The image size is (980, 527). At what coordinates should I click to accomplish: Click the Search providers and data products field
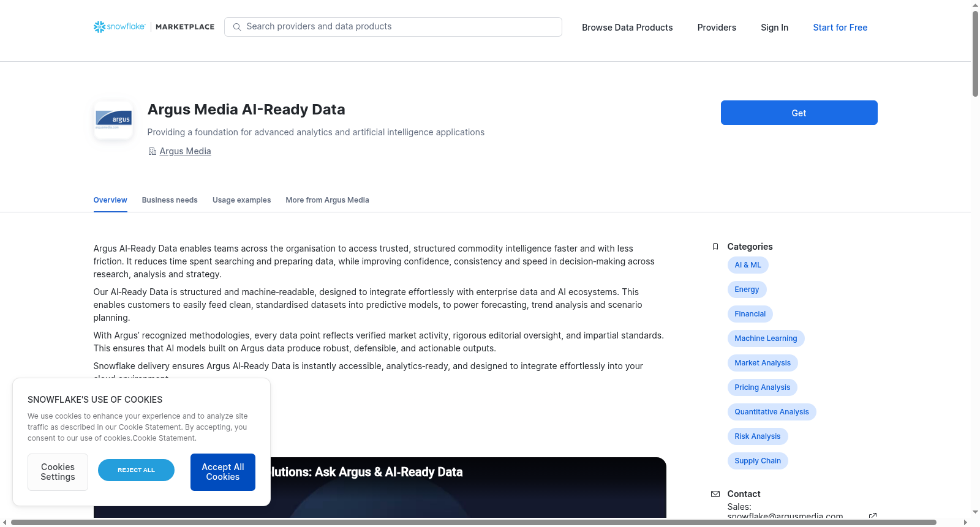[393, 27]
